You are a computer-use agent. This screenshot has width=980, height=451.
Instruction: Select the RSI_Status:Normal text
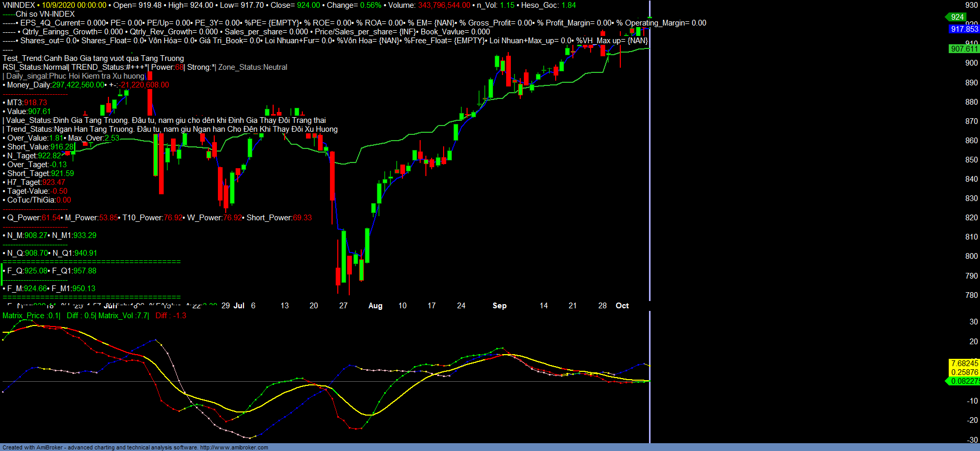(x=35, y=67)
